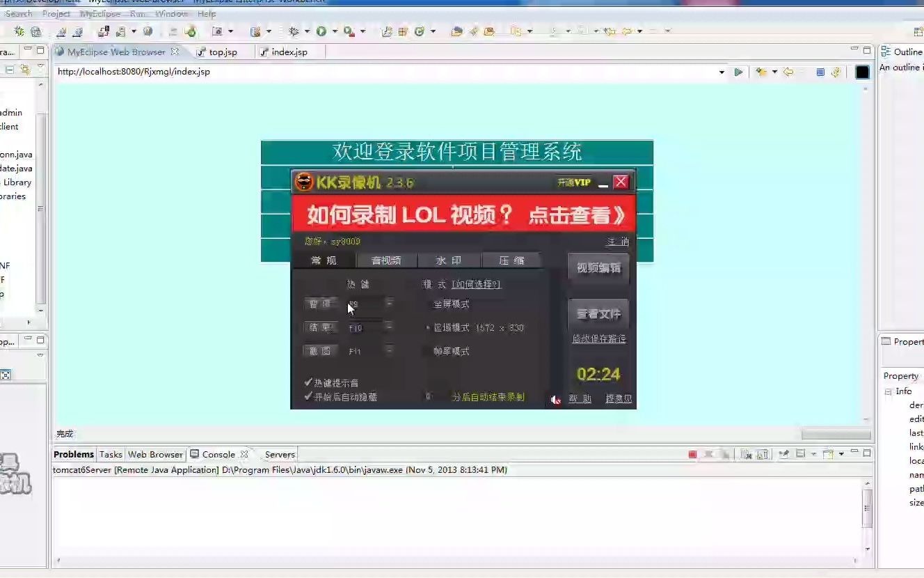Open the 水印 tab in KK recorder
The height and width of the screenshot is (578, 924).
tap(449, 260)
